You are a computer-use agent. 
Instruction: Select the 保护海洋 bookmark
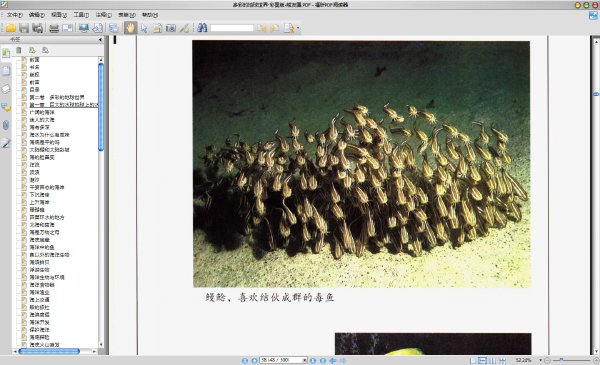pyautogui.click(x=39, y=330)
